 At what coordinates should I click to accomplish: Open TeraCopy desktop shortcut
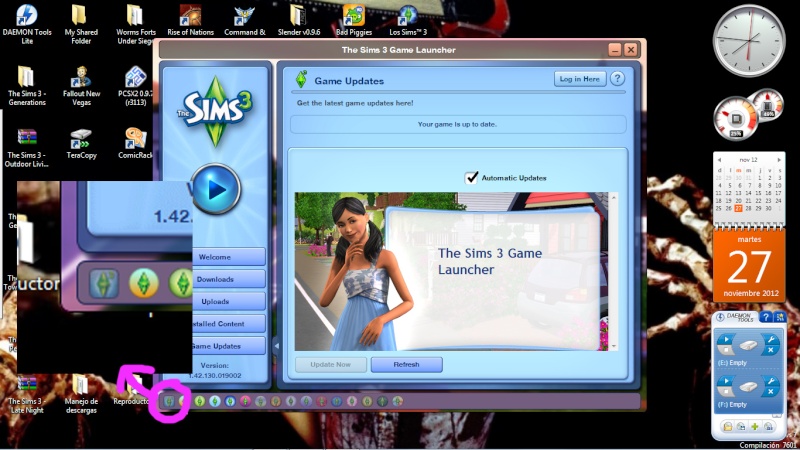click(81, 144)
